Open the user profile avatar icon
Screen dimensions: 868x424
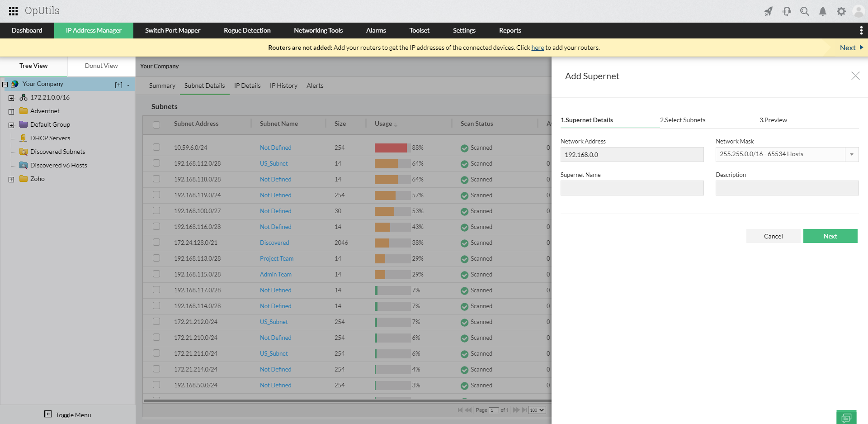tap(859, 11)
